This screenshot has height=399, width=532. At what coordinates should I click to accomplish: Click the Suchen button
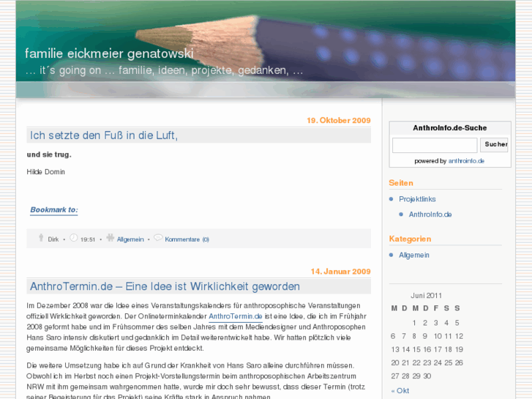[494, 145]
